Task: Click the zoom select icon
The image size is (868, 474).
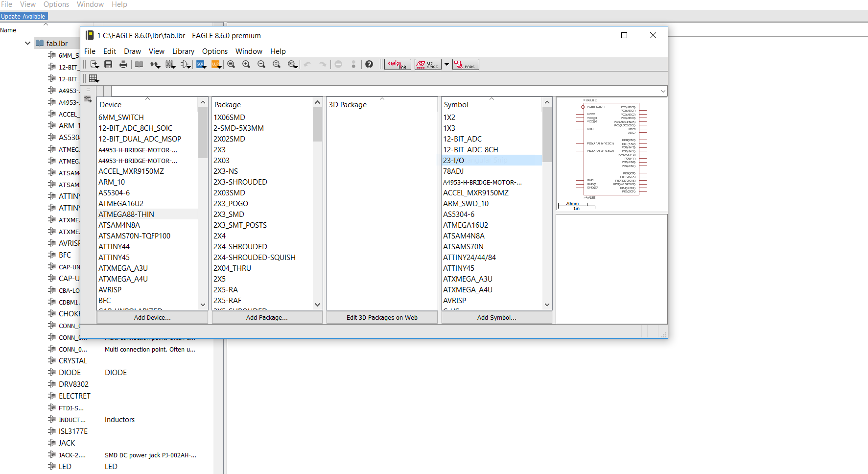Action: point(293,64)
